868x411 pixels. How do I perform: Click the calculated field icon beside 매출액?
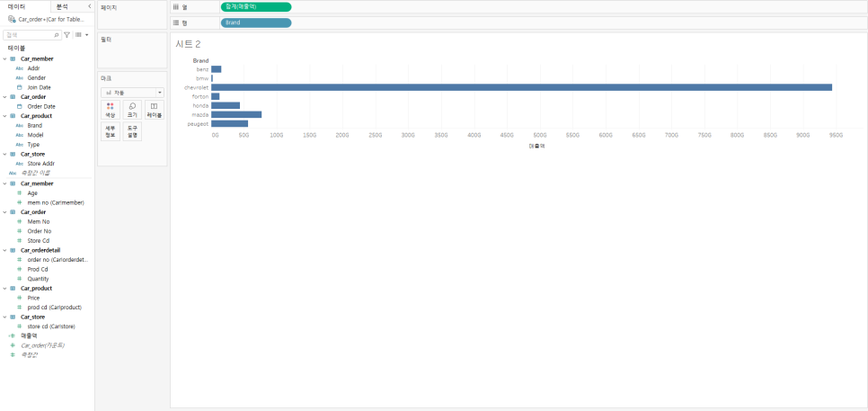[13, 335]
